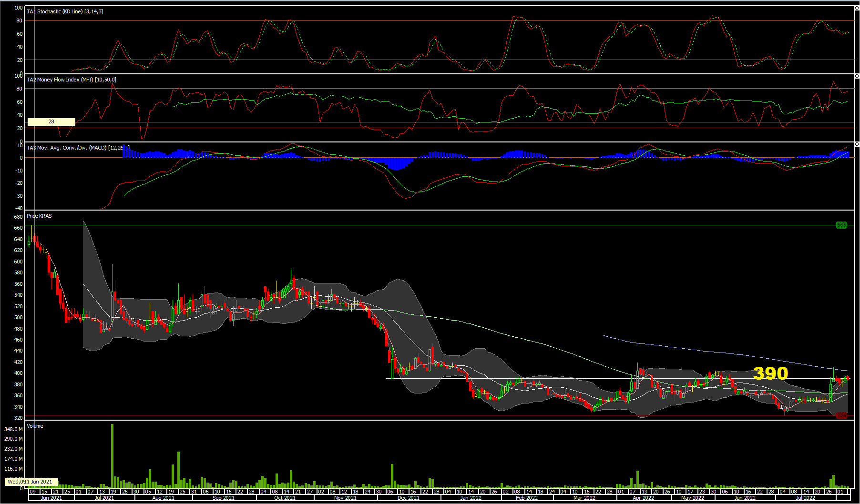860x504 pixels.
Task: Click the TA1 Stochastic (KD Line) label
Action: pyautogui.click(x=65, y=11)
